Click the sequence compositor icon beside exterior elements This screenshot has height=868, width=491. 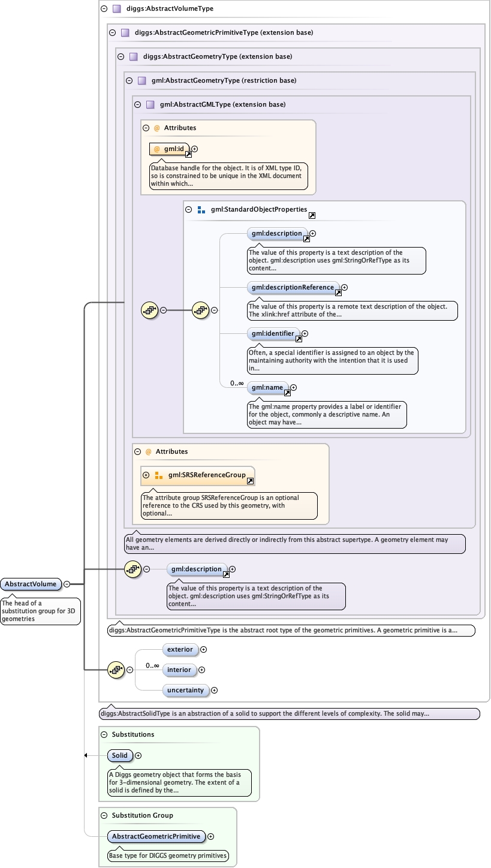coord(116,670)
